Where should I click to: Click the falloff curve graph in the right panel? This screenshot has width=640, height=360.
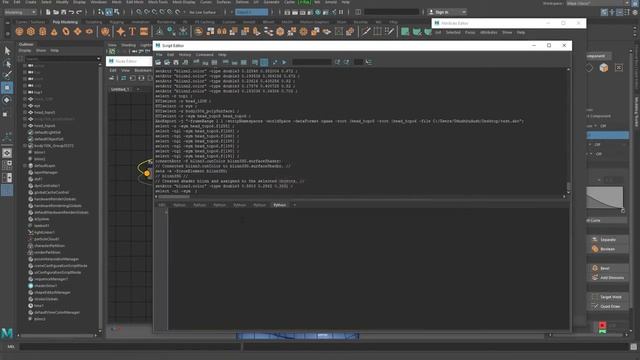click(604, 198)
